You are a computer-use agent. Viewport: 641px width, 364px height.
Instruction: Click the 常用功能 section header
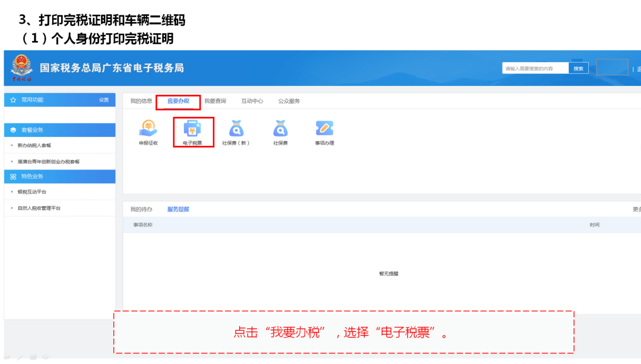(x=60, y=100)
